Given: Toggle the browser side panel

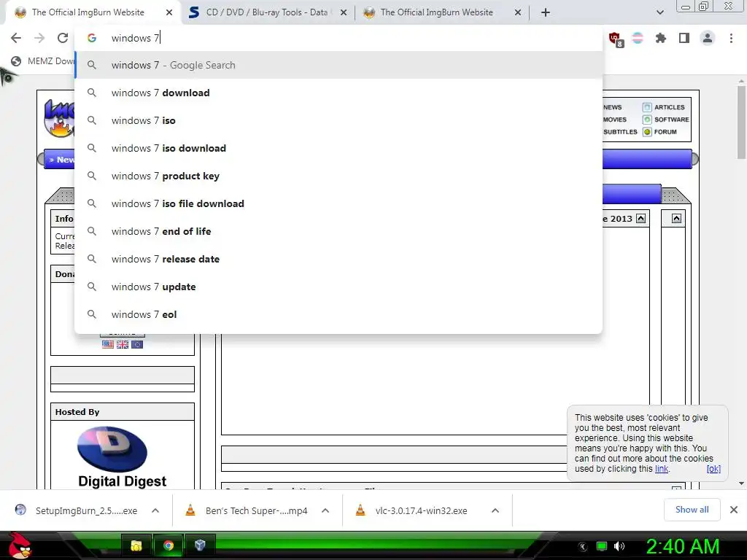Looking at the screenshot, I should tap(684, 38).
